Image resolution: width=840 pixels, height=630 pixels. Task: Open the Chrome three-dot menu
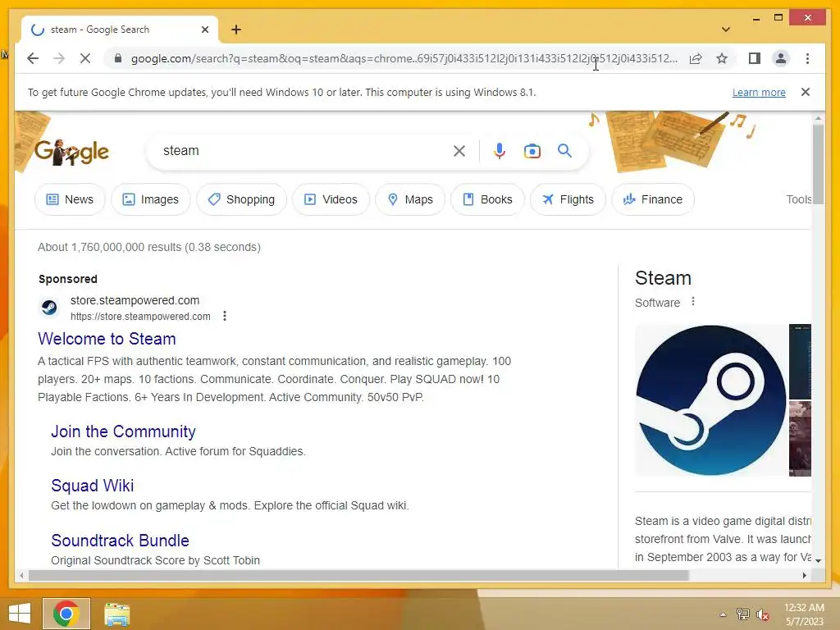click(x=807, y=58)
